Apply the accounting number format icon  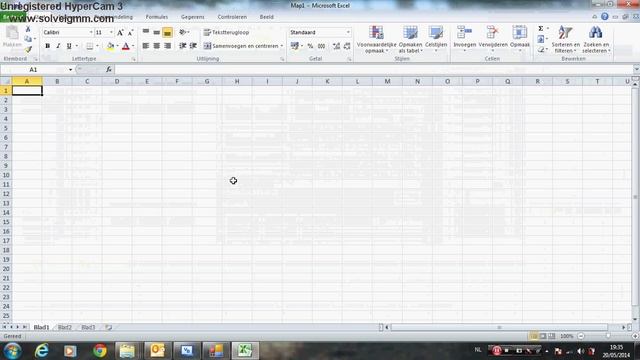[x=295, y=46]
